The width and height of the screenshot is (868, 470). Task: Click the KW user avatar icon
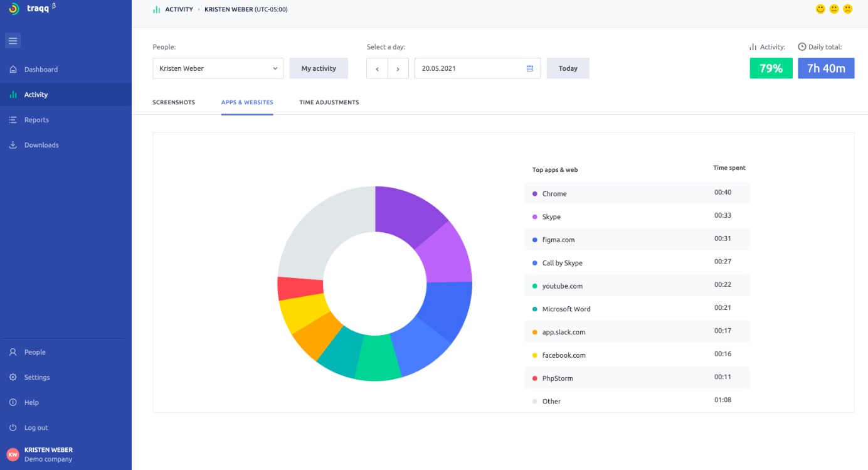13,454
